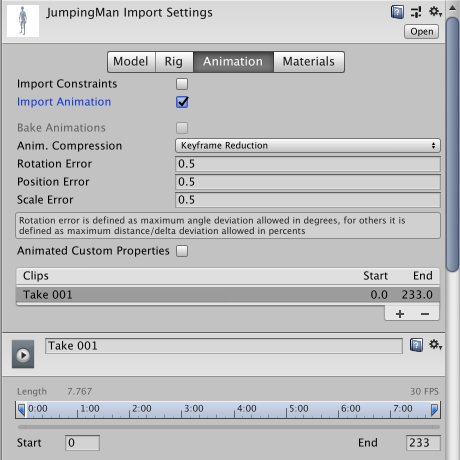Click the Take 001 clip name field
Screen dimensions: 460x460
[224, 346]
